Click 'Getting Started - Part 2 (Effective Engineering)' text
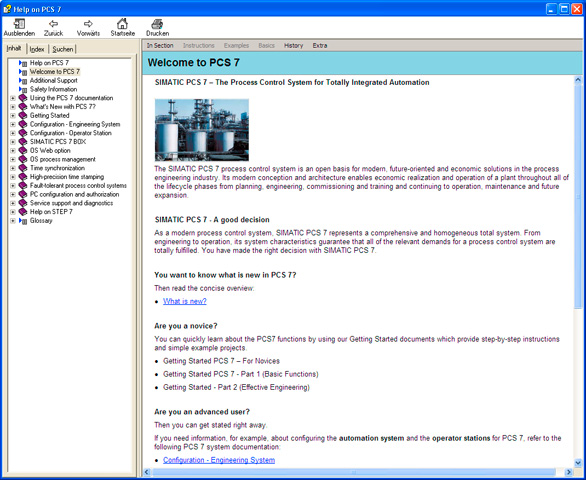 pos(236,387)
